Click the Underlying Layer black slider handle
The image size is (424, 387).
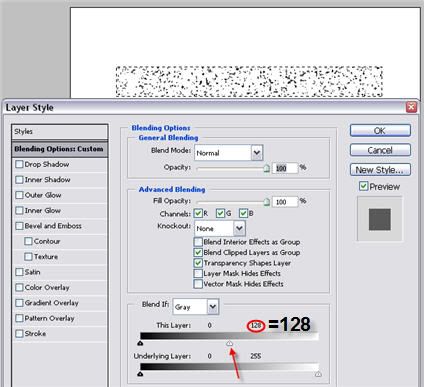tap(140, 374)
